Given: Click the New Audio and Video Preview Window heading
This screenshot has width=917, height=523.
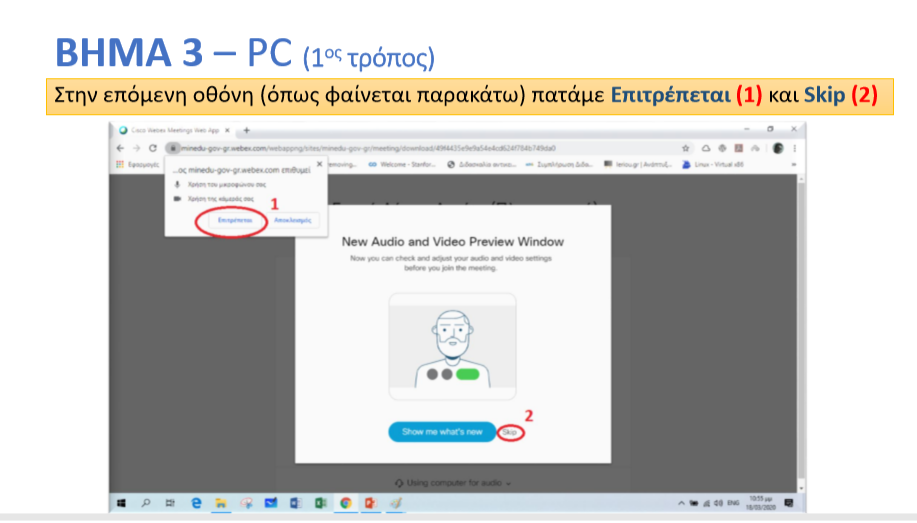Looking at the screenshot, I should [x=453, y=242].
